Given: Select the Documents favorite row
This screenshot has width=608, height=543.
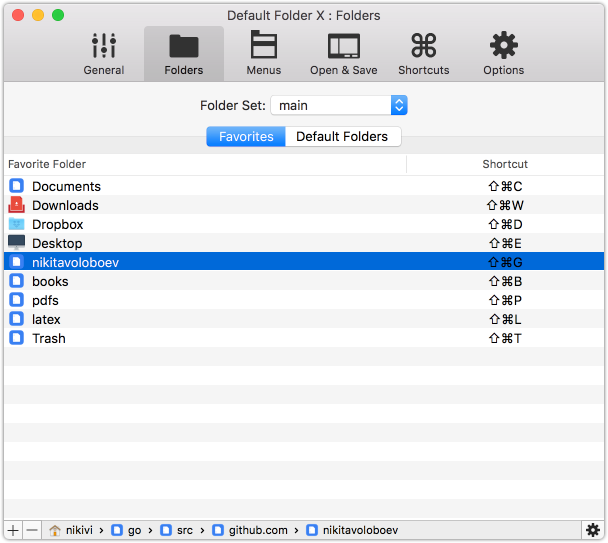Looking at the screenshot, I should click(x=304, y=186).
